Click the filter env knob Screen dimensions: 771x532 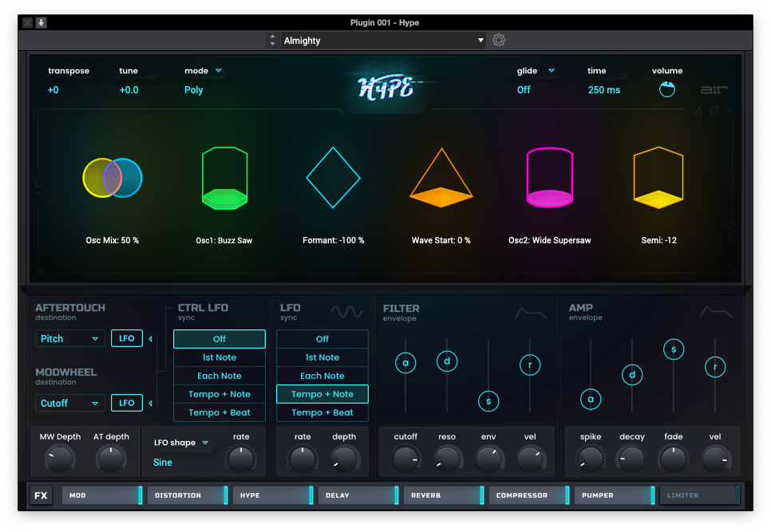point(488,459)
